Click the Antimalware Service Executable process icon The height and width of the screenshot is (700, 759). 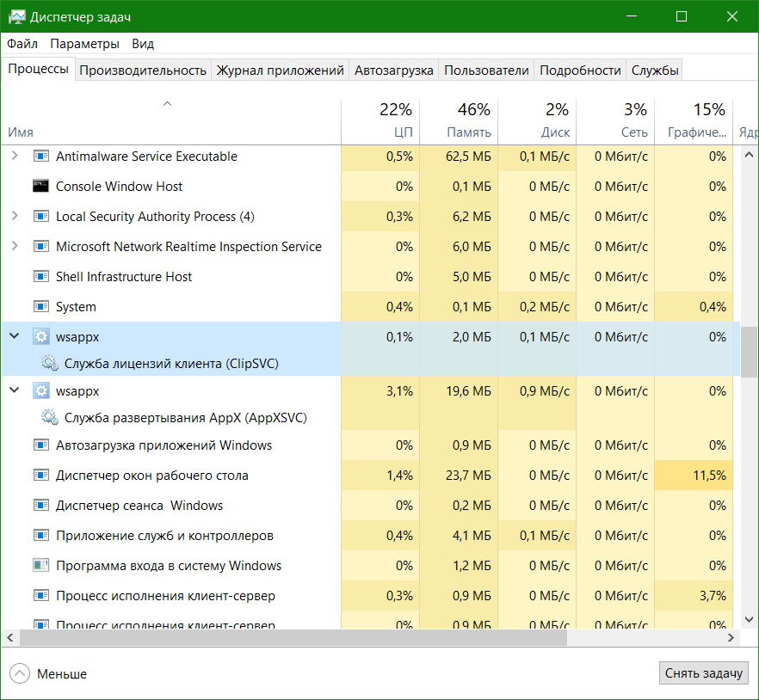40,157
